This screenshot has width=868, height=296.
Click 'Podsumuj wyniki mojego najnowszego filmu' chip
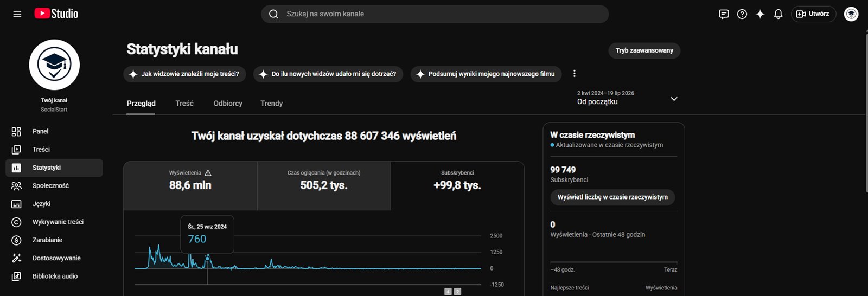point(486,74)
